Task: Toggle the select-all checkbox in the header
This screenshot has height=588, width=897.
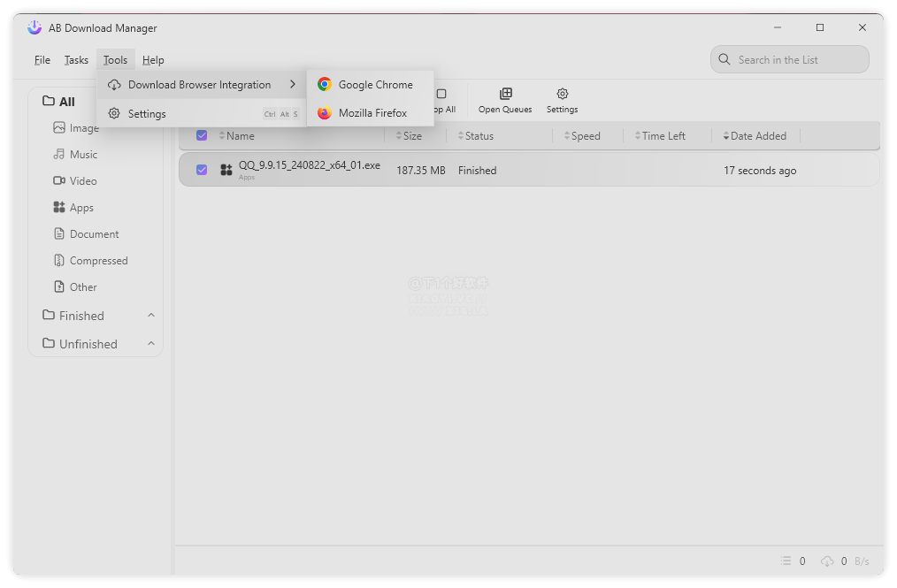Action: [x=202, y=134]
